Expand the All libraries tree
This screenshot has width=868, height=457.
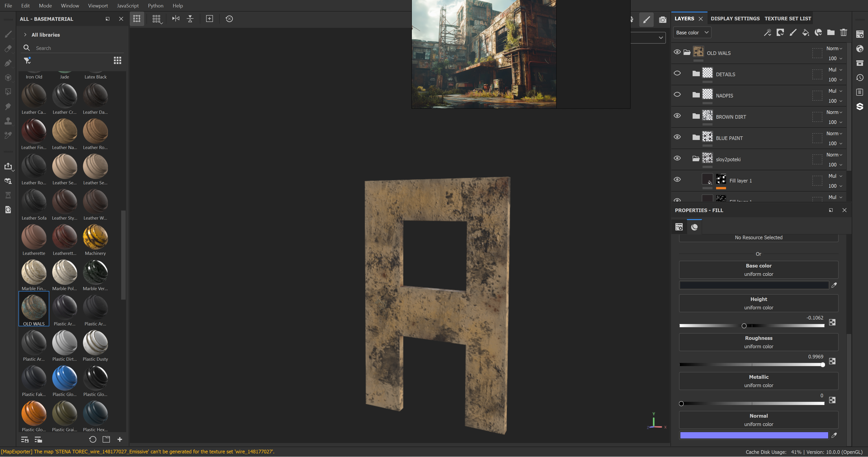pyautogui.click(x=25, y=35)
